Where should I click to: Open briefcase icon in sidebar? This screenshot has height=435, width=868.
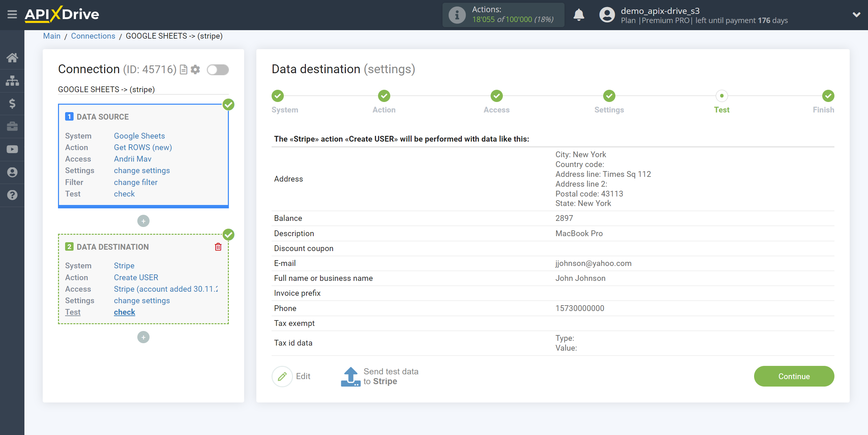pos(12,126)
